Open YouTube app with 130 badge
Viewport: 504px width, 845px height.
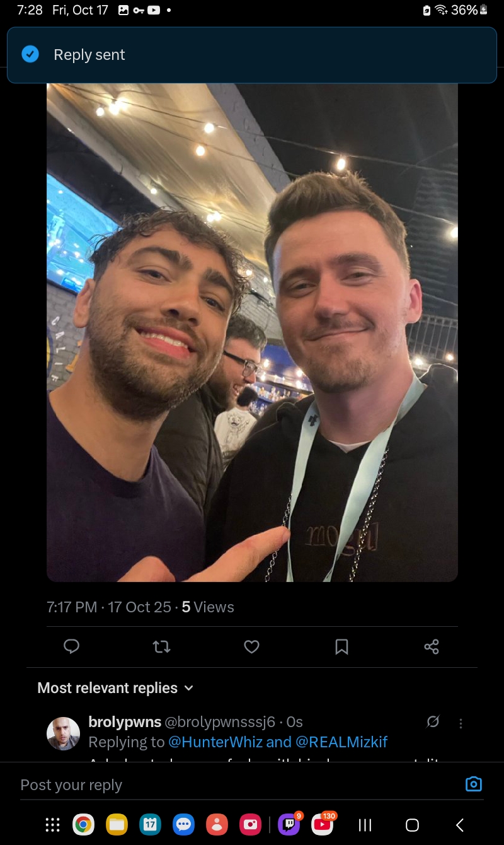point(323,824)
